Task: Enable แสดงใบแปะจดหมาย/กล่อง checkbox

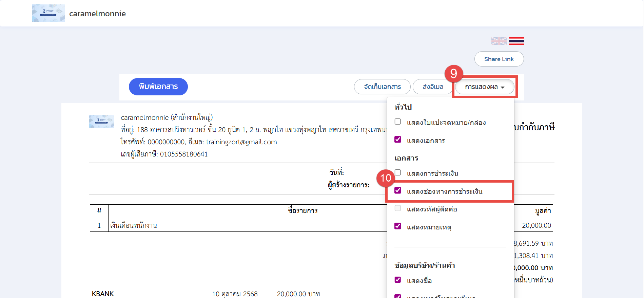Action: pyautogui.click(x=398, y=122)
